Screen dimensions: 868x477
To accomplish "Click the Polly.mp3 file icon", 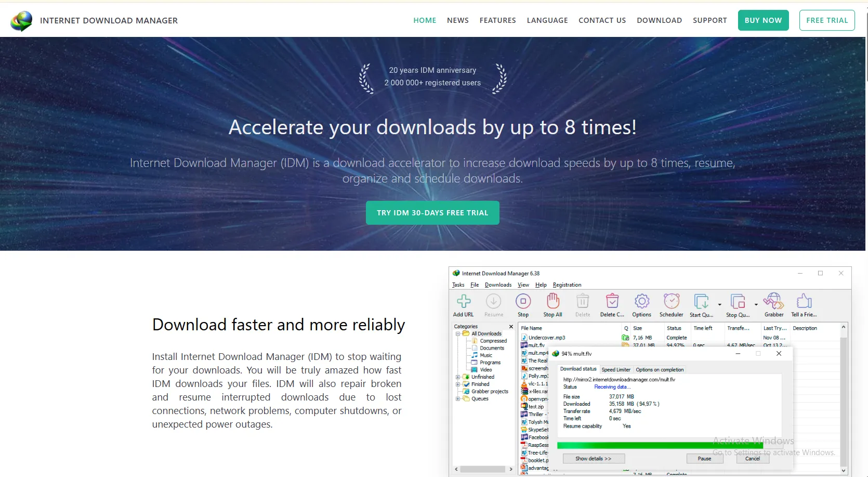I will pyautogui.click(x=524, y=376).
